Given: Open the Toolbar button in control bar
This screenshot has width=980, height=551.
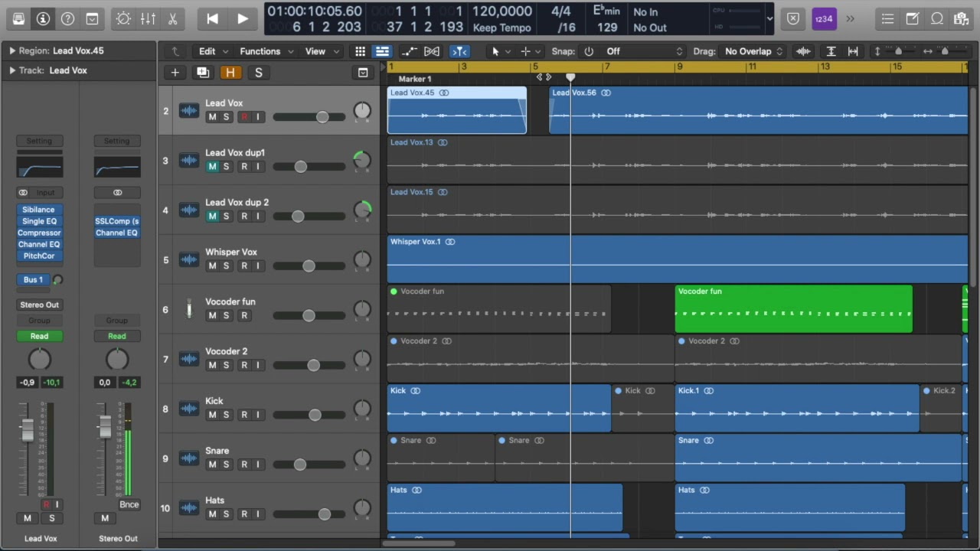Looking at the screenshot, I should click(93, 18).
